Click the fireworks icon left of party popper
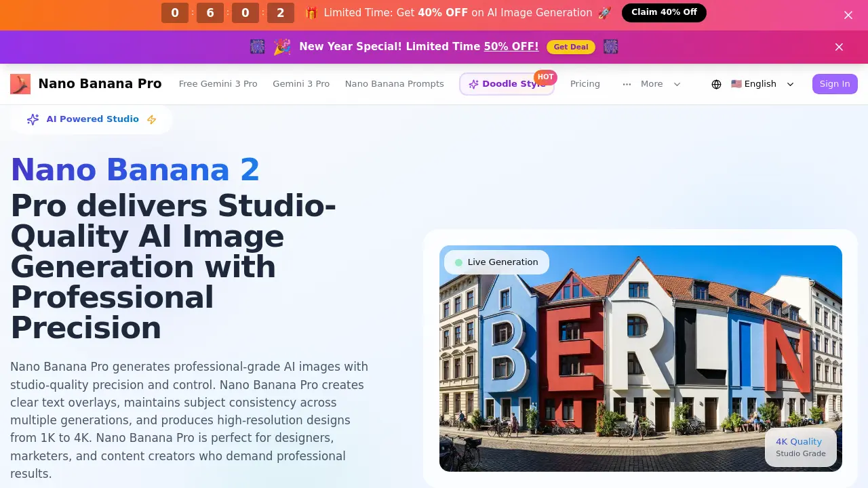 (x=257, y=47)
